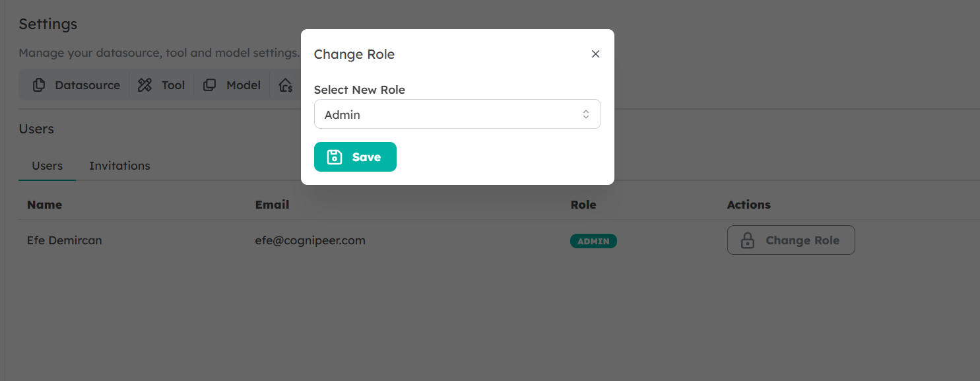Screen dimensions: 980x381
Task: Switch to the Invitations tab
Action: pyautogui.click(x=119, y=166)
